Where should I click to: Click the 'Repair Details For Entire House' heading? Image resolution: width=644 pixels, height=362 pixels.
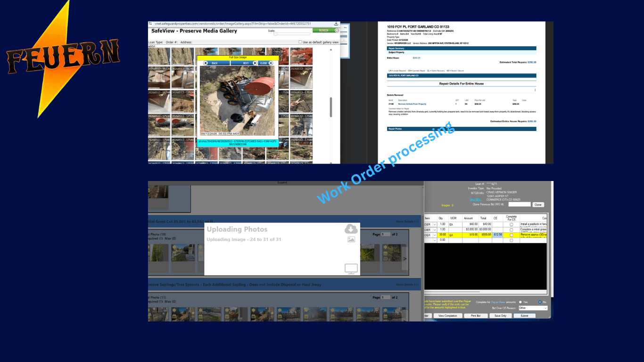click(x=462, y=83)
